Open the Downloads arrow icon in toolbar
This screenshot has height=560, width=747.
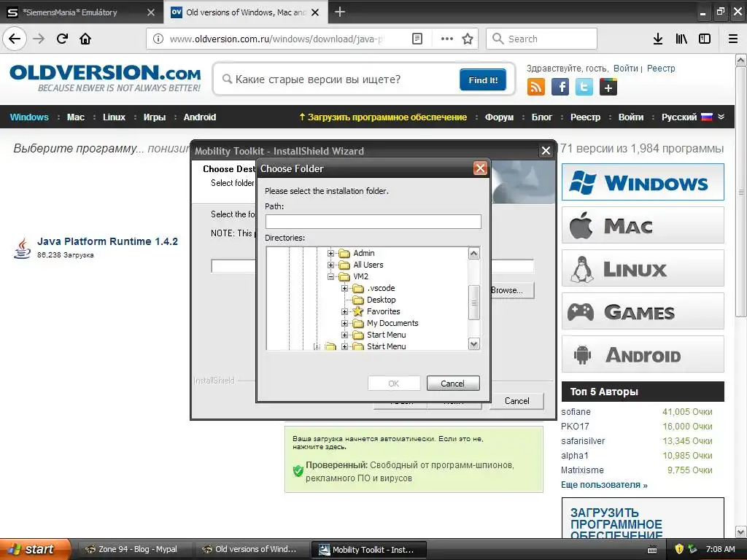(658, 39)
